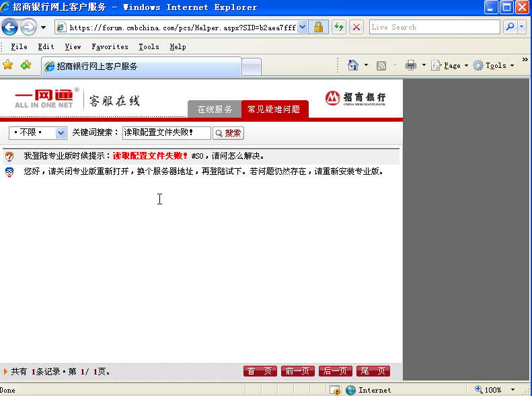Open the 不限 category dropdown
The image size is (532, 396).
coord(38,132)
